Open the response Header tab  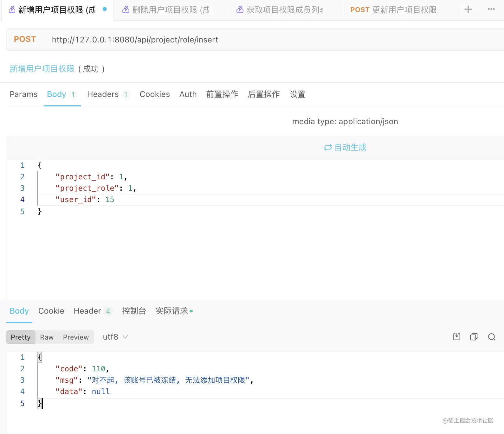(x=93, y=311)
